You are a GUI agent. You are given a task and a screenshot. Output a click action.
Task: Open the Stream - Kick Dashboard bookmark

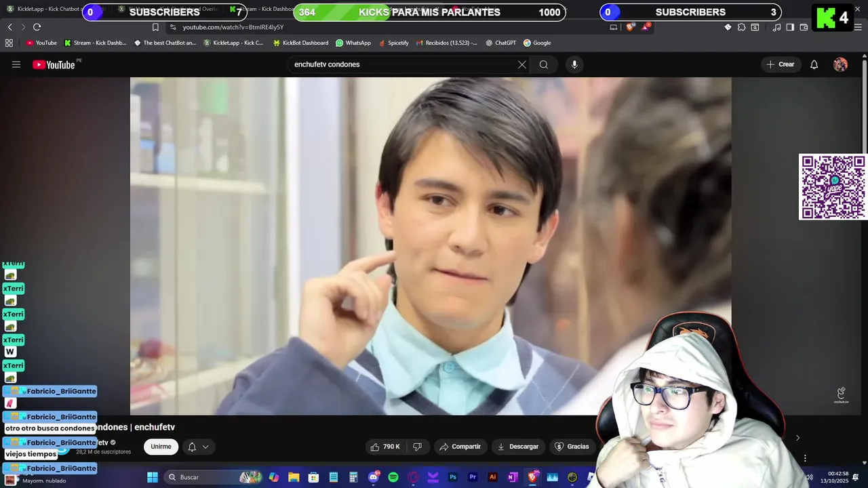tap(95, 43)
